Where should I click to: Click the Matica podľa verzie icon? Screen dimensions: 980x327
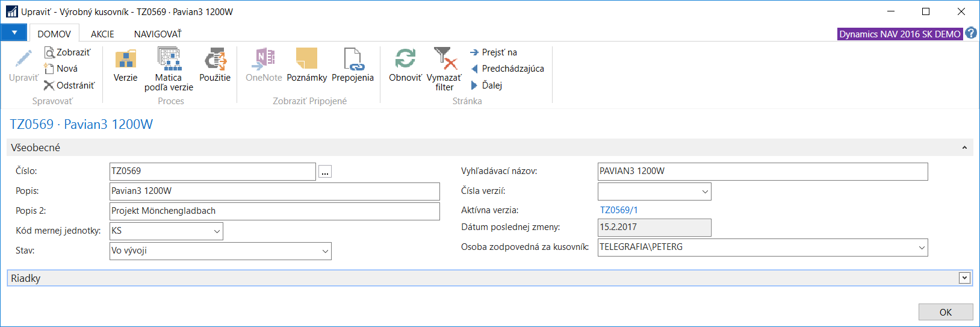click(169, 59)
